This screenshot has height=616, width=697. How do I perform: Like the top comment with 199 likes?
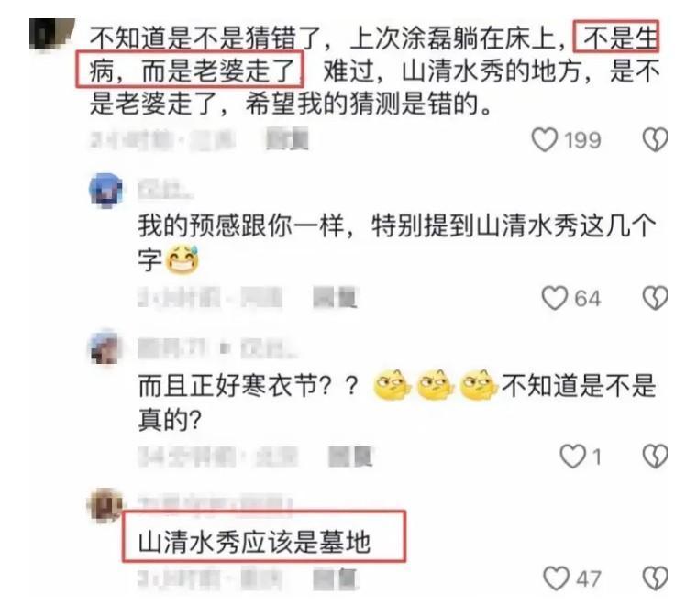[x=545, y=139]
